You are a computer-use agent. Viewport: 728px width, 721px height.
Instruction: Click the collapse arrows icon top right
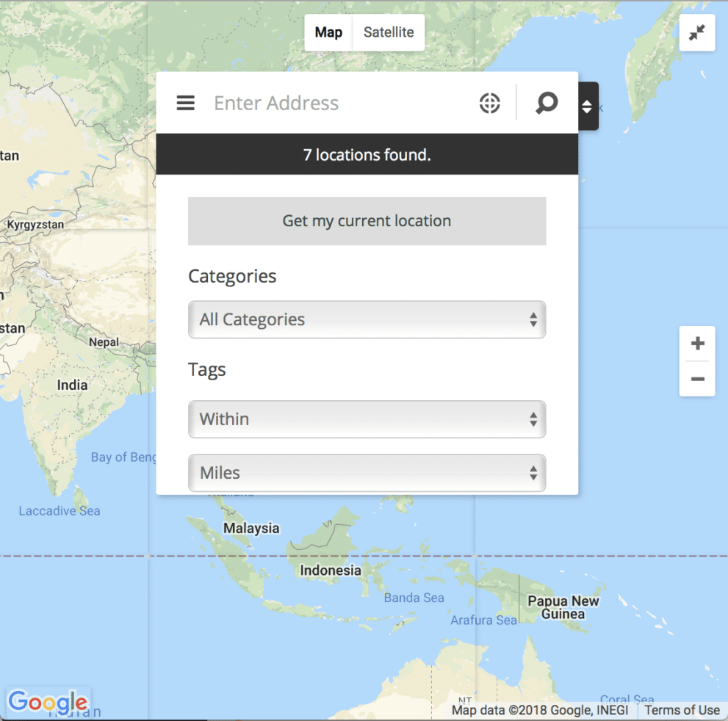(696, 32)
